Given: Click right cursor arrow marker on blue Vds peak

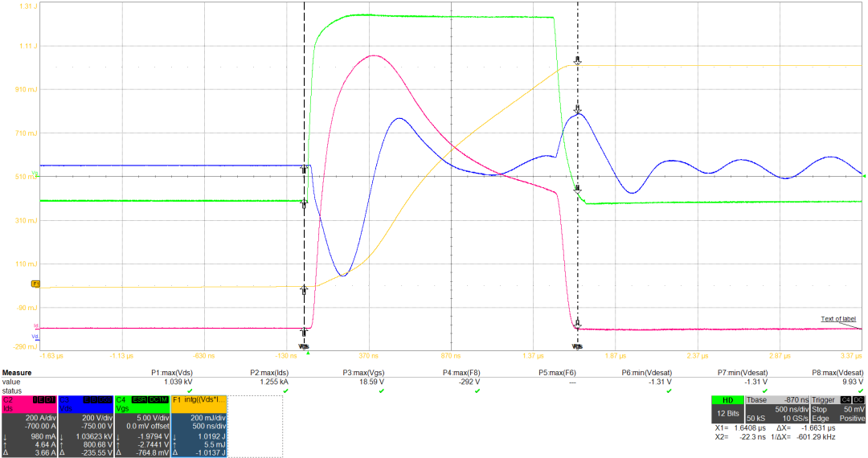Looking at the screenshot, I should pos(577,109).
